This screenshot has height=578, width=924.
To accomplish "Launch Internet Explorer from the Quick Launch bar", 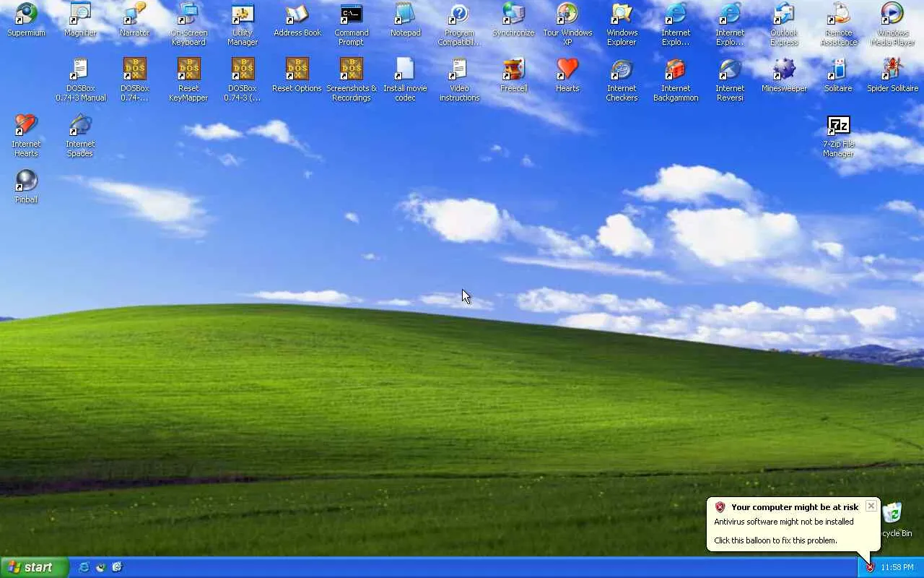I will coord(84,567).
